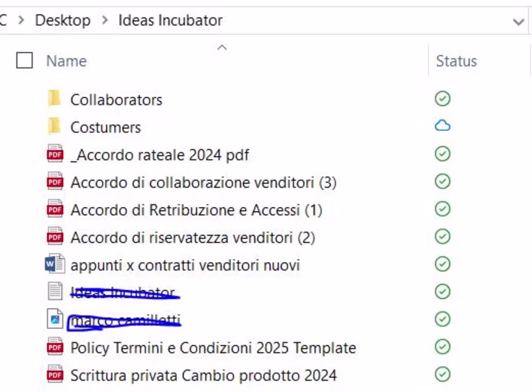Select Policy Termini e Condizioni 2025 Template
This screenshot has width=532, height=392.
pos(213,348)
